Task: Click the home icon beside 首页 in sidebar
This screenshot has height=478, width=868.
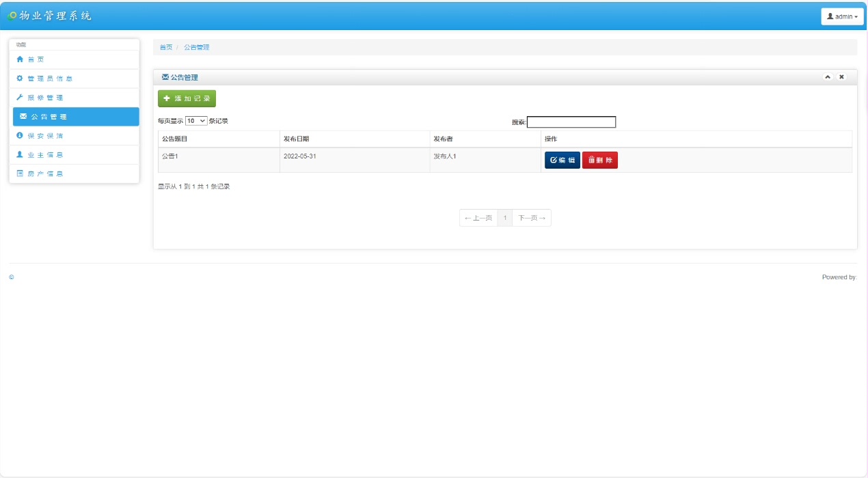Action: point(20,59)
